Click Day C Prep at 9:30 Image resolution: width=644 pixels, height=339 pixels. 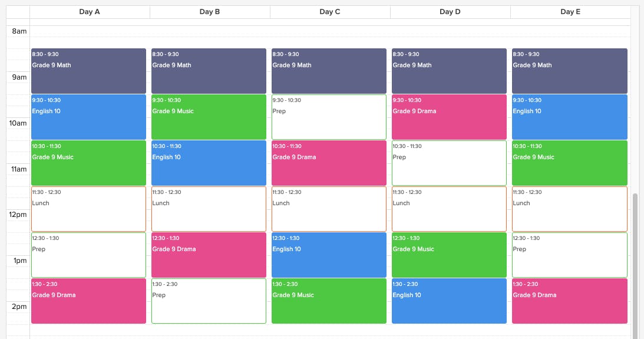tap(329, 117)
